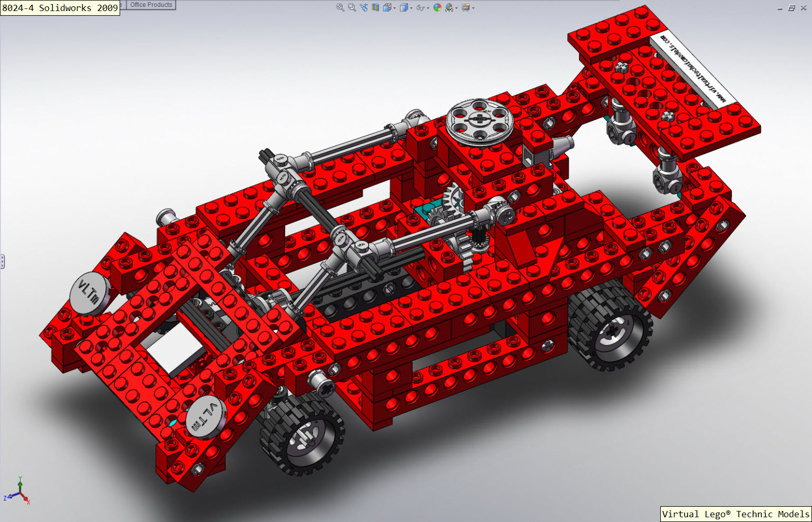Expand the Display Style dropdown arrow
Image resolution: width=812 pixels, height=522 pixels.
(412, 8)
